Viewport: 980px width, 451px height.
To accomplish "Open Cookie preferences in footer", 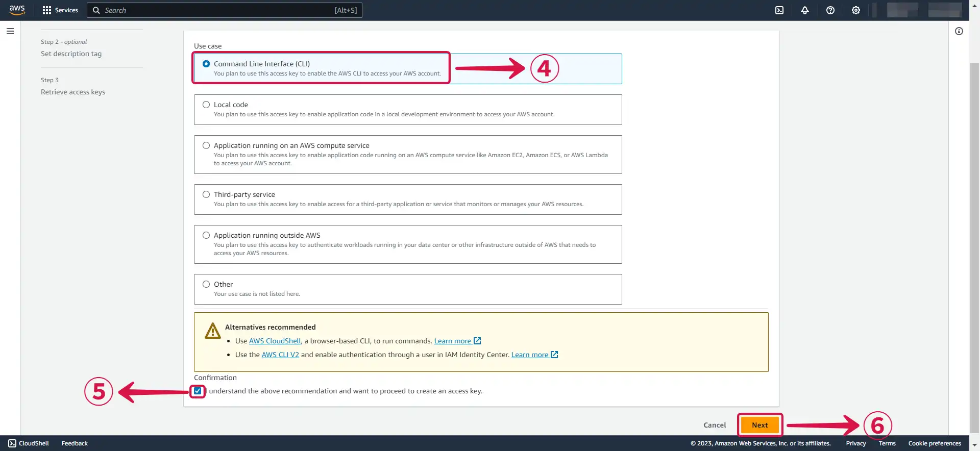I will 935,443.
